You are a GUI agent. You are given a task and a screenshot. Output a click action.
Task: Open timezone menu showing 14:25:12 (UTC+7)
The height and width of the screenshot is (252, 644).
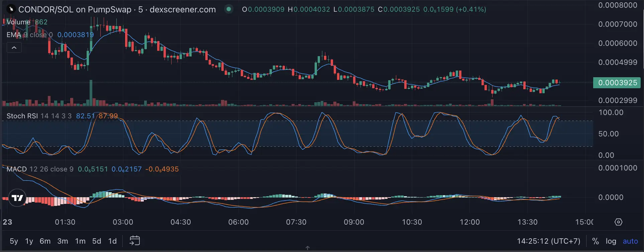click(x=549, y=241)
